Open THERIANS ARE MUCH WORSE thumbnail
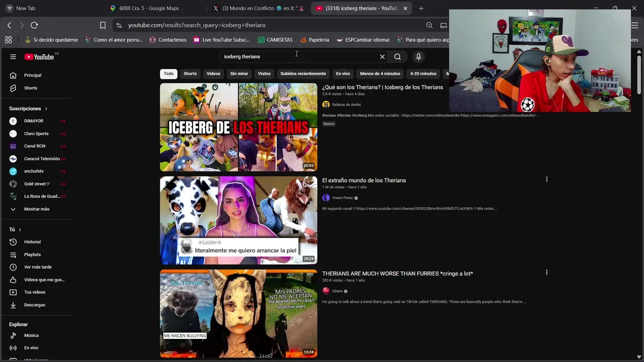 (x=238, y=314)
